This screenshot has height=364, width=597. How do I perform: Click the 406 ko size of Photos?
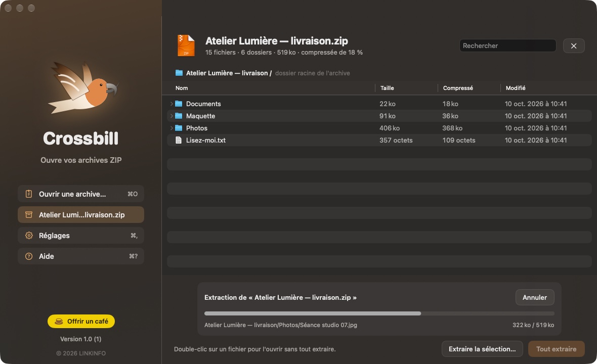click(x=390, y=128)
